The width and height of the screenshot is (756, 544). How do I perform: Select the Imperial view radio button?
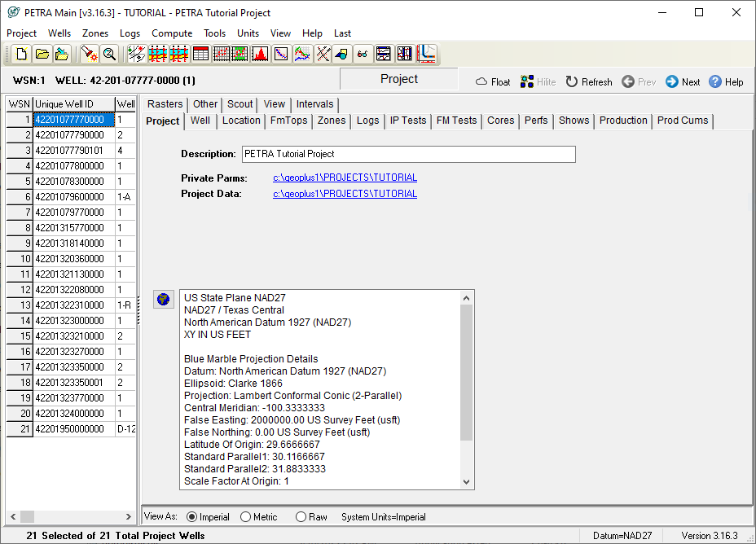coord(192,517)
